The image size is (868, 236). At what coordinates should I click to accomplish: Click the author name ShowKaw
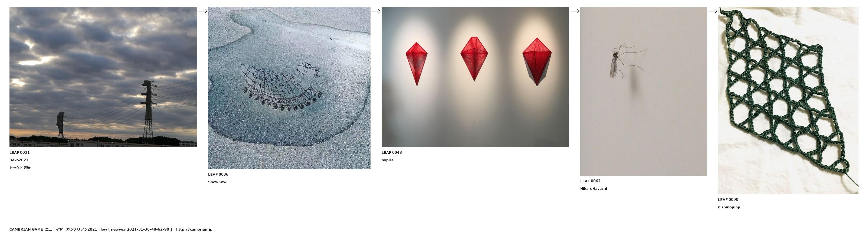217,182
